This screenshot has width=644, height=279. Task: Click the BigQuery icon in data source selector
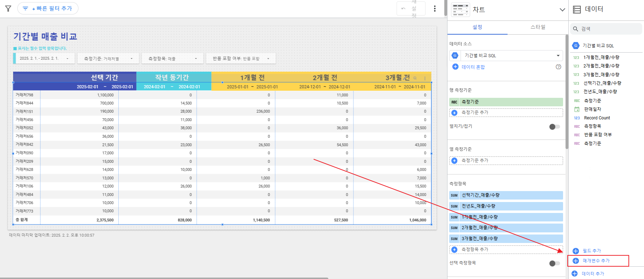(x=455, y=55)
